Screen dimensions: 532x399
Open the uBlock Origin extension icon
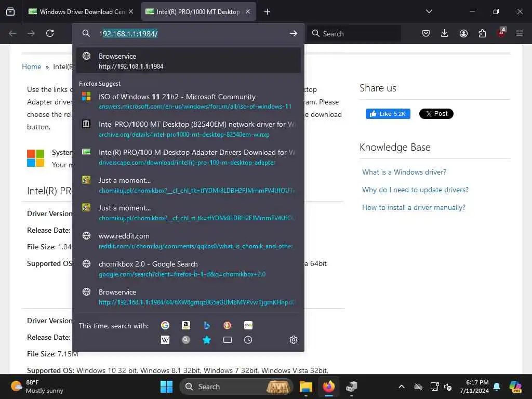(x=501, y=33)
